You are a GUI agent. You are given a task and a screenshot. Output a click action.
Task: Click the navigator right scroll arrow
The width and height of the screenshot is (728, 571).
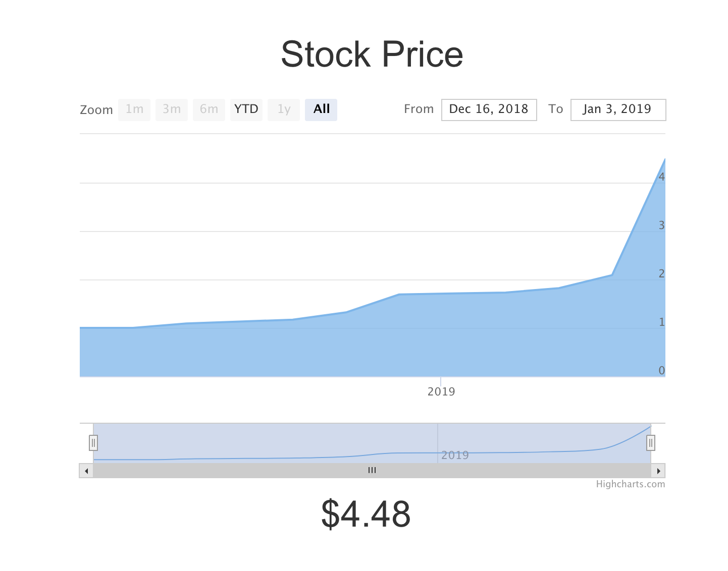point(658,471)
